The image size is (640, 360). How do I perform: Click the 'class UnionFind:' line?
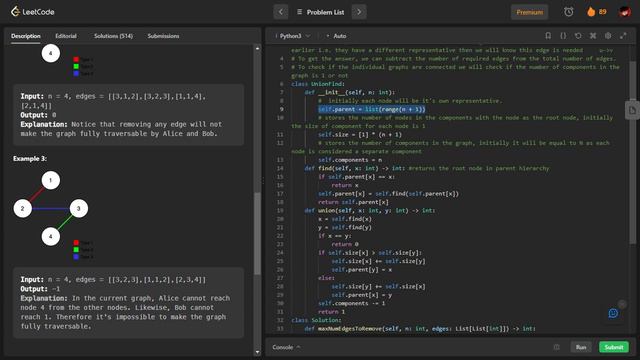click(318, 84)
